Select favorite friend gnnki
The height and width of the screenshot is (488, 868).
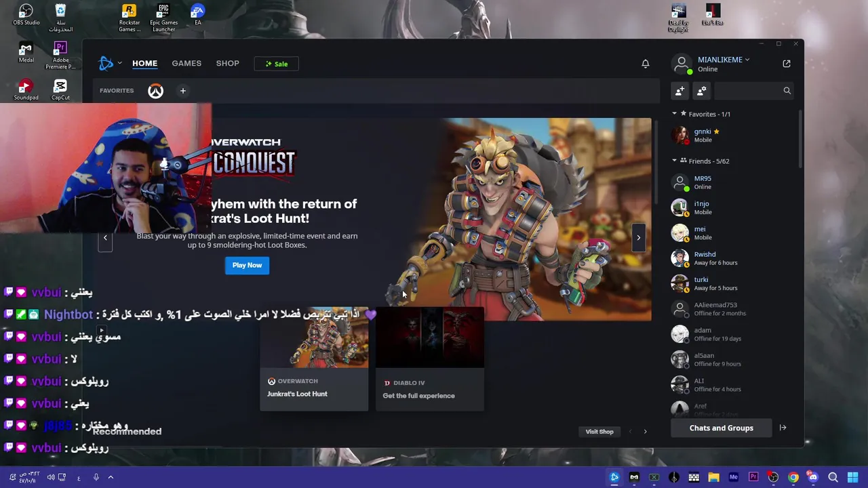pos(732,136)
